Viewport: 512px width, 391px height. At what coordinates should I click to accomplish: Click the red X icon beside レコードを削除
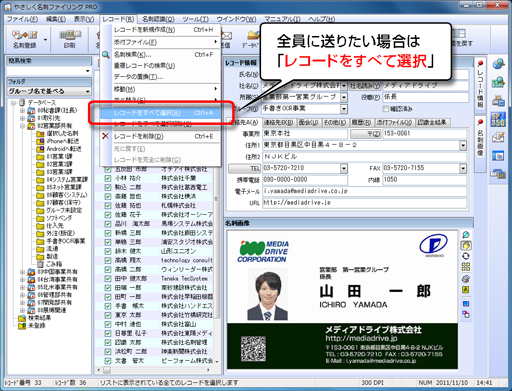click(x=105, y=136)
